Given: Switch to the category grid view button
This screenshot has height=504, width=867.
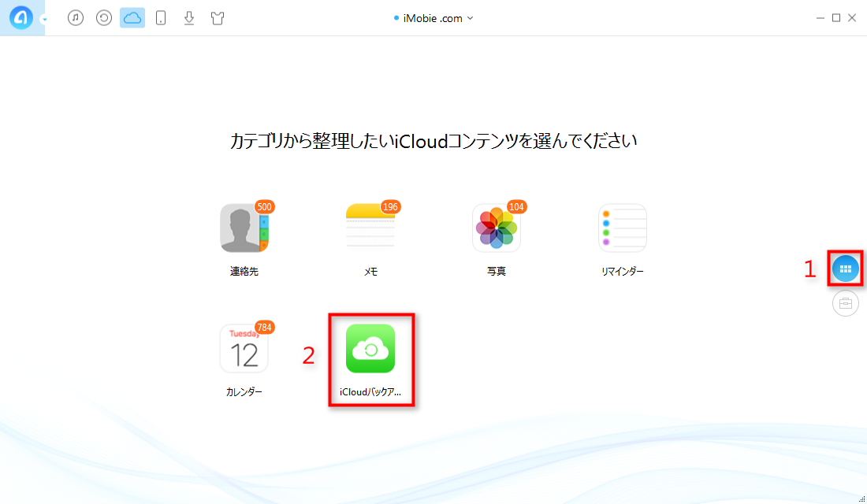Looking at the screenshot, I should [x=846, y=269].
